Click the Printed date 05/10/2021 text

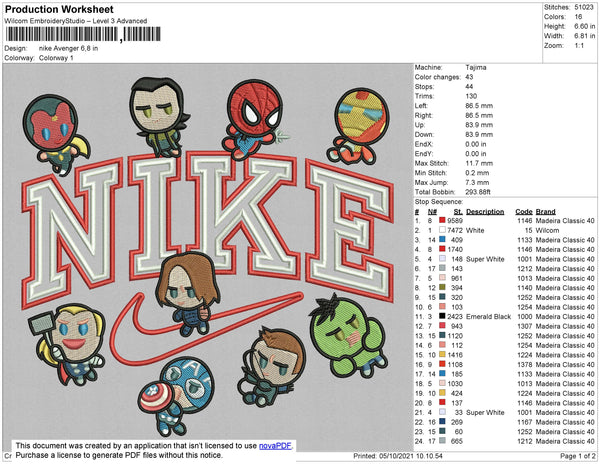(x=397, y=456)
